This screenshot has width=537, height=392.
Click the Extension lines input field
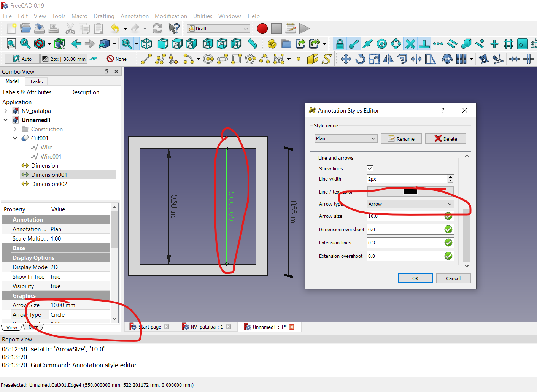click(x=405, y=243)
